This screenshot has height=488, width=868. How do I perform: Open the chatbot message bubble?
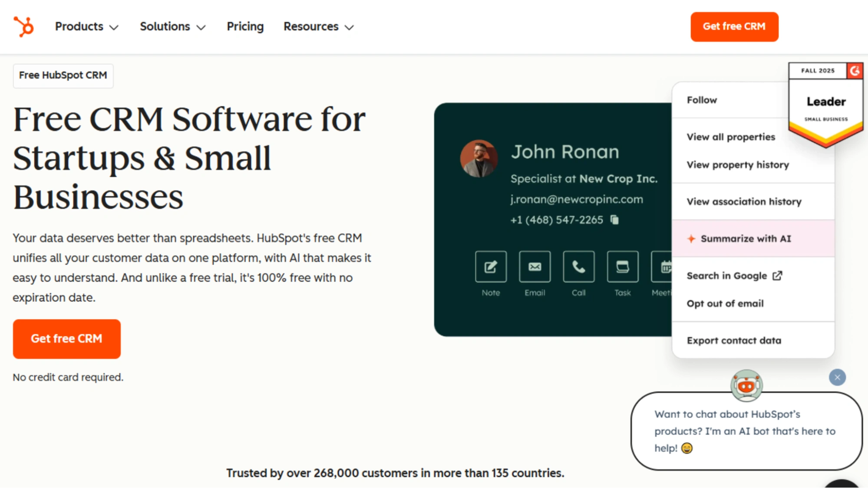(x=746, y=431)
